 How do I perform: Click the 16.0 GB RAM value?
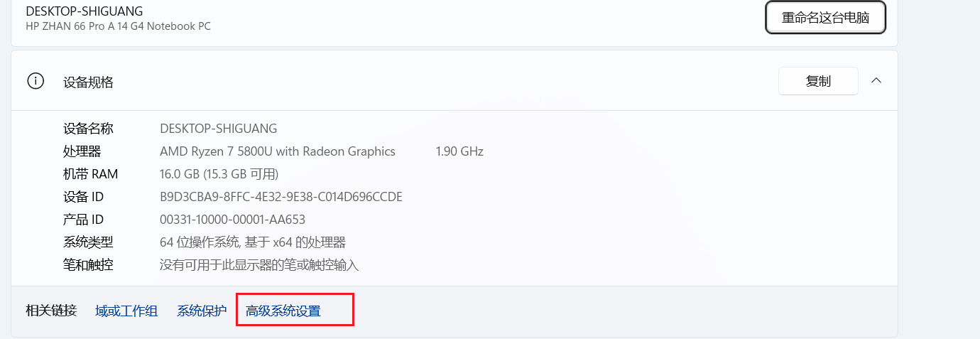219,174
